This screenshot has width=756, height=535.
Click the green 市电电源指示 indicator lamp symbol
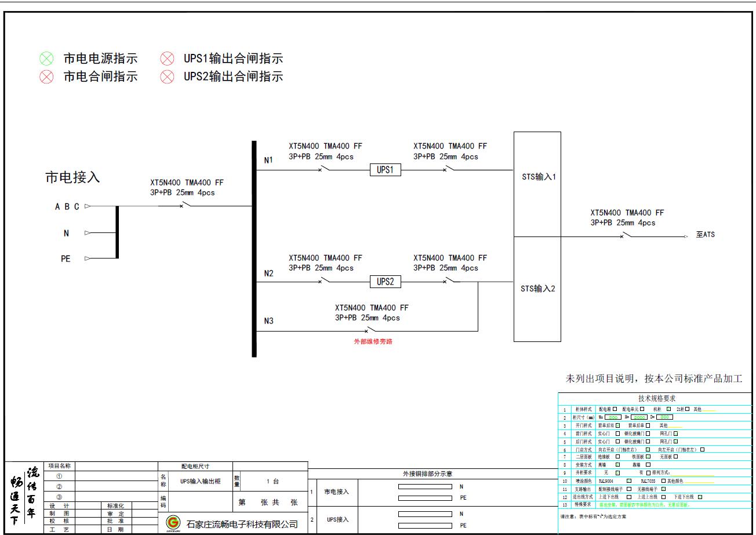pos(46,59)
